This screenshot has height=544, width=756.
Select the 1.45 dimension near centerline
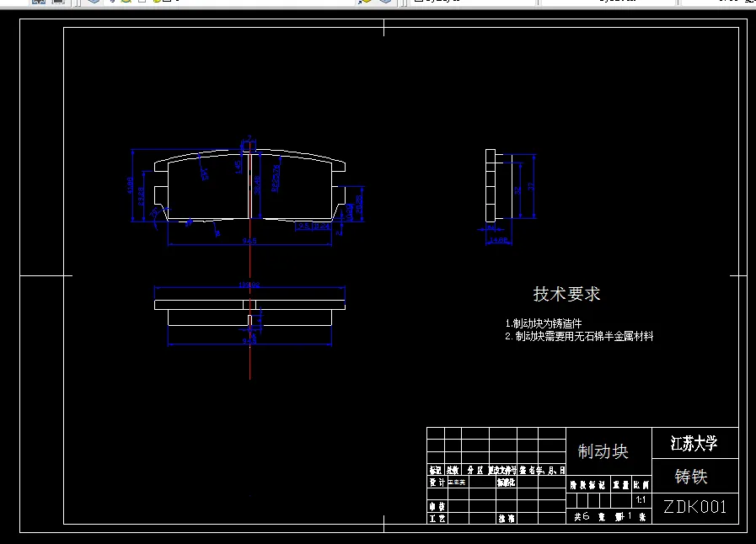click(x=237, y=167)
